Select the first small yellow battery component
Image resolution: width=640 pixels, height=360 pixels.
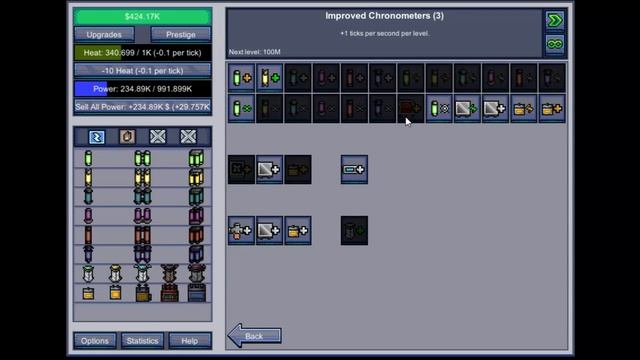(88, 293)
